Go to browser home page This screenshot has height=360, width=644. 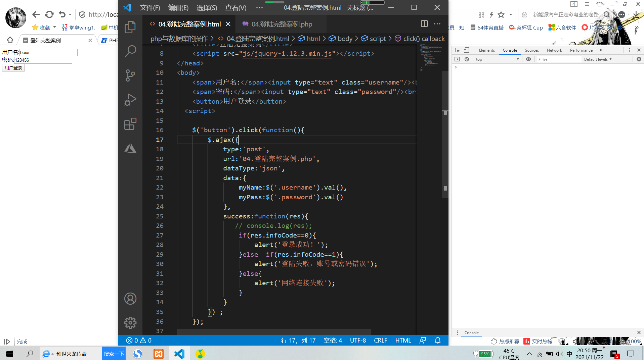(10, 40)
